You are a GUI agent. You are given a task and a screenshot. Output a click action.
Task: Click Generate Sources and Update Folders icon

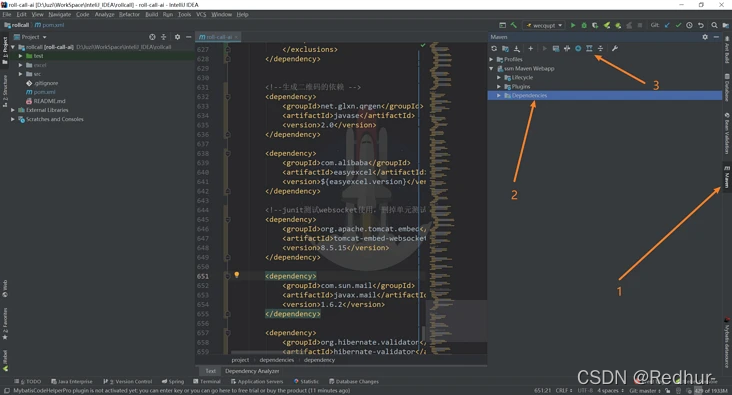coord(505,49)
